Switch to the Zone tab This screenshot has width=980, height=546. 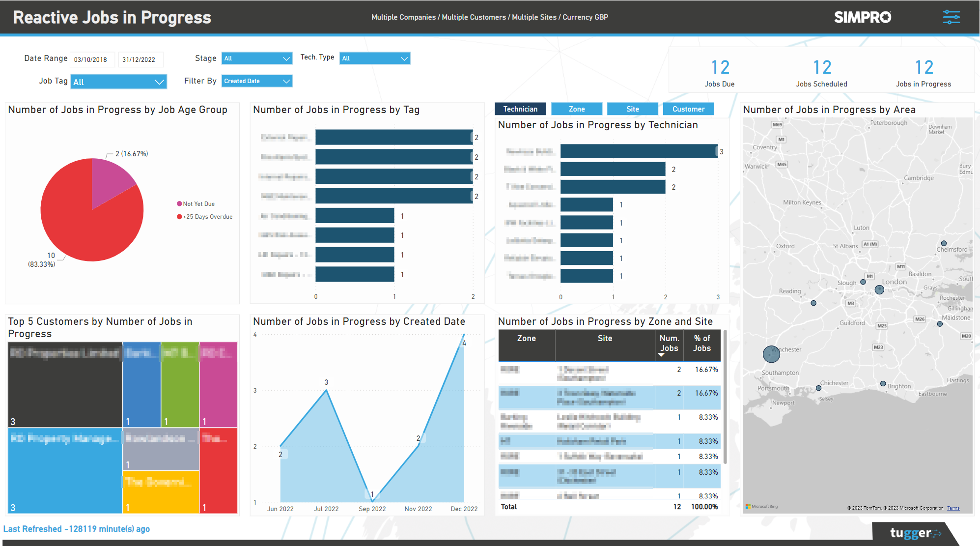577,109
